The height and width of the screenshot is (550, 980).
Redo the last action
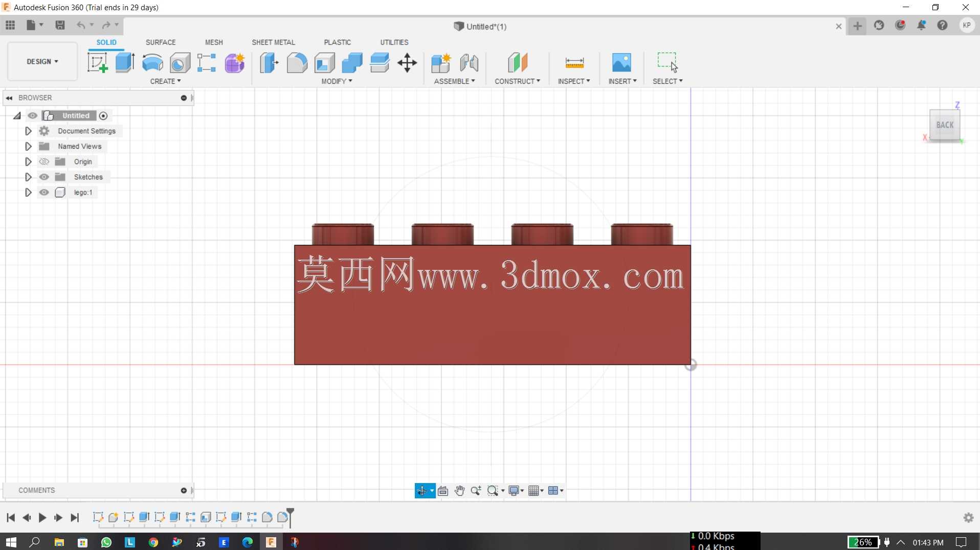[106, 25]
